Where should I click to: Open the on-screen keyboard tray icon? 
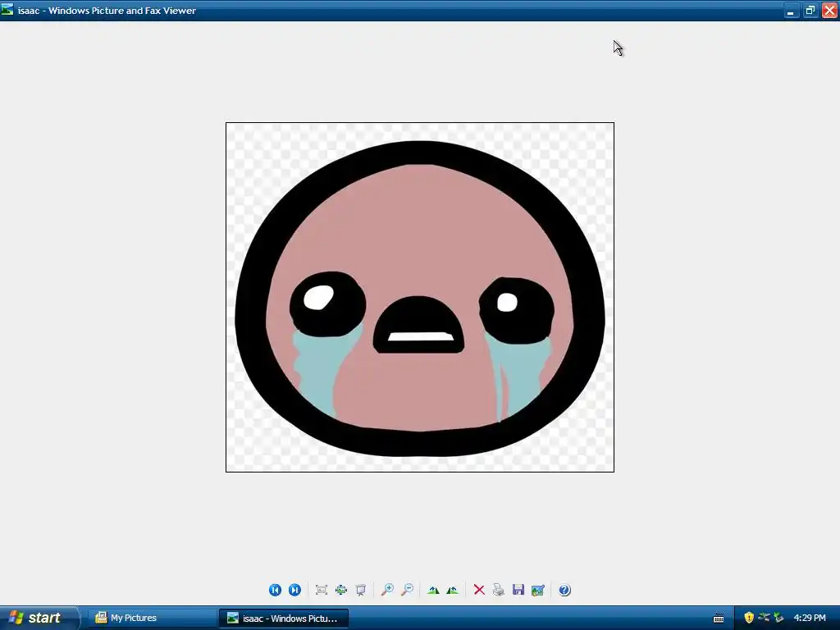[x=719, y=619]
